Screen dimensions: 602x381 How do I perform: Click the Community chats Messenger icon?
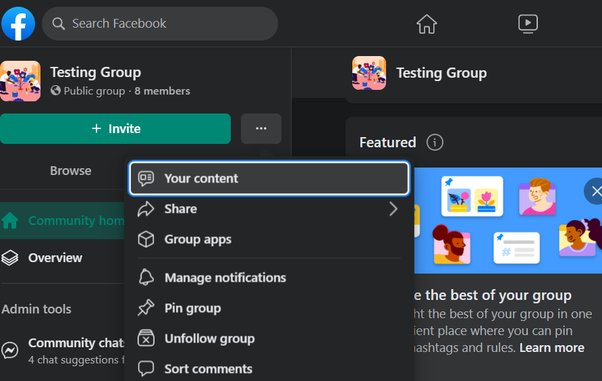10,350
